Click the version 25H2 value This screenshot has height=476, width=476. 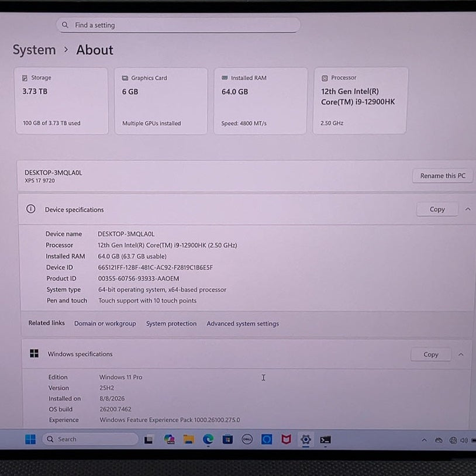coord(106,388)
